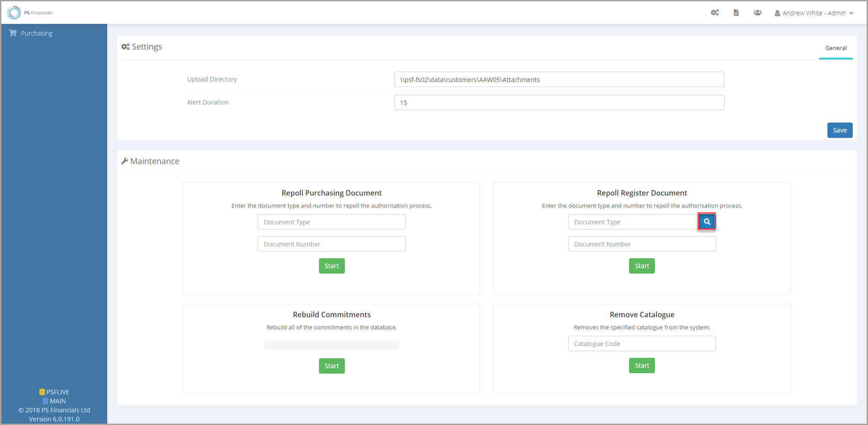Open the users group icon in header
868x425 pixels.
pos(758,13)
